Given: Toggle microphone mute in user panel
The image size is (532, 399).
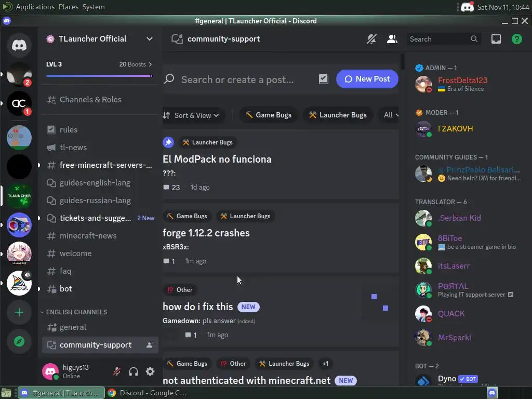Looking at the screenshot, I should (x=117, y=371).
